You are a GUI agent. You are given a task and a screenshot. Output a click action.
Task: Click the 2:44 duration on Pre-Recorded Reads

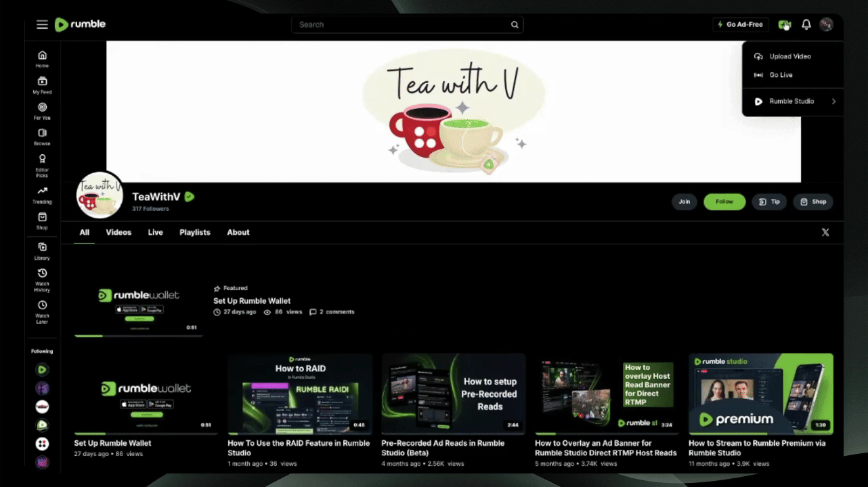click(513, 425)
